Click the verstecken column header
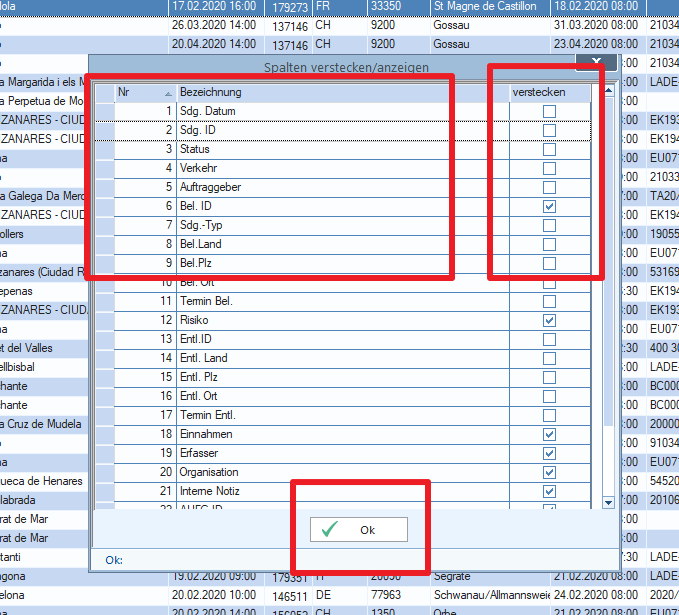The image size is (679, 615). pos(550,92)
